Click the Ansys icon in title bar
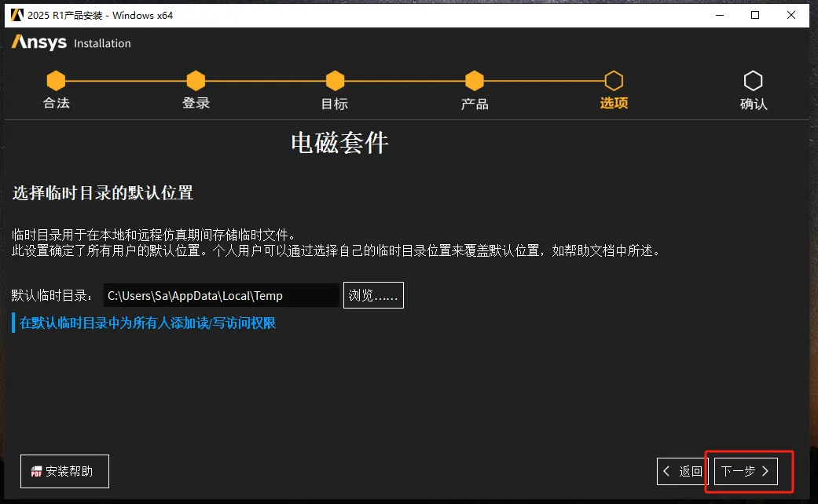The width and height of the screenshot is (818, 504). [x=17, y=15]
